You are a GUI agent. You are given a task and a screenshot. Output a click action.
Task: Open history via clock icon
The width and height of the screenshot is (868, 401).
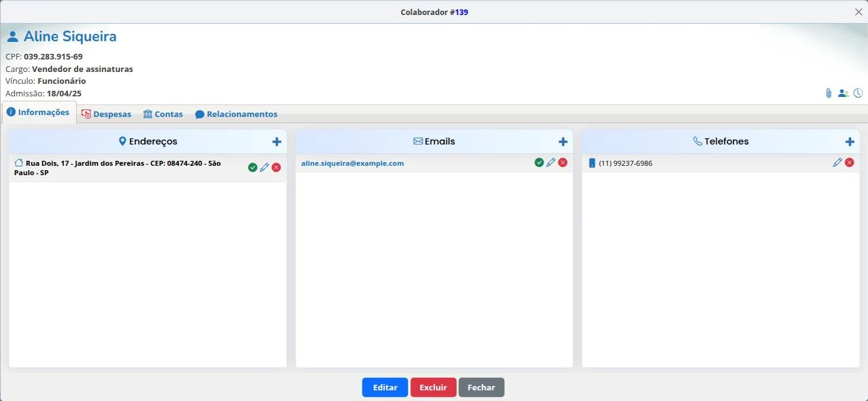tap(858, 93)
